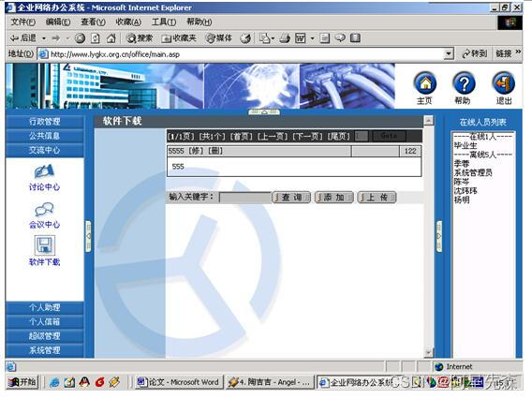Expand the 公共信息 sidebar section
The width and height of the screenshot is (532, 399).
click(44, 136)
